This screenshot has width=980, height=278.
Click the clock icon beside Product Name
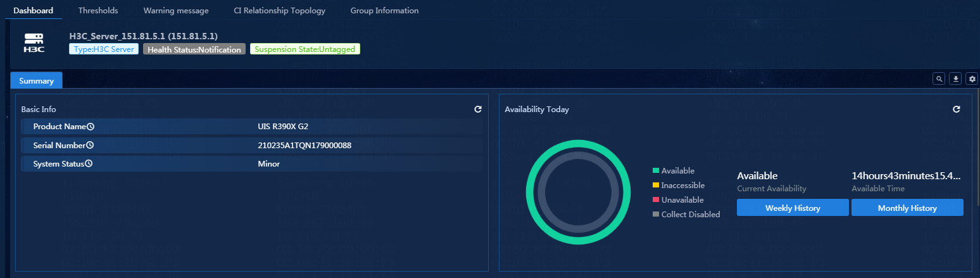[x=91, y=127]
